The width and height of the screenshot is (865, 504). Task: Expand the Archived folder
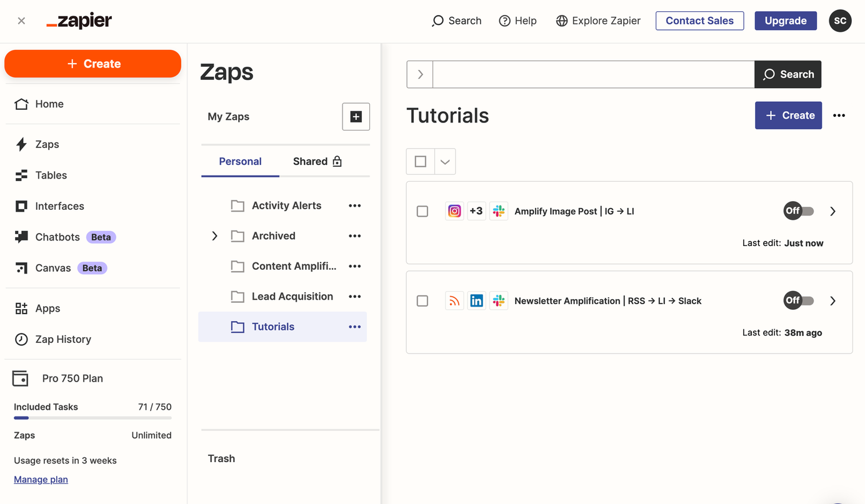(214, 235)
